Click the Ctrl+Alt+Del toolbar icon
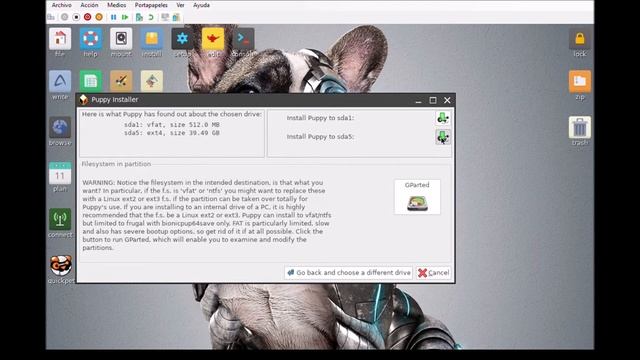Image resolution: width=640 pixels, height=360 pixels. [x=51, y=17]
